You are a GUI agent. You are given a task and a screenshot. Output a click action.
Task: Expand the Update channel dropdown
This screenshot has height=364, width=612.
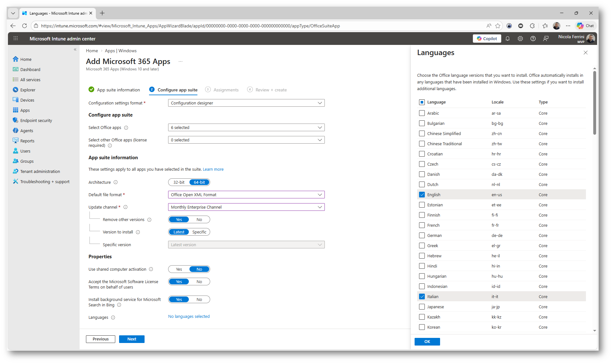[246, 207]
